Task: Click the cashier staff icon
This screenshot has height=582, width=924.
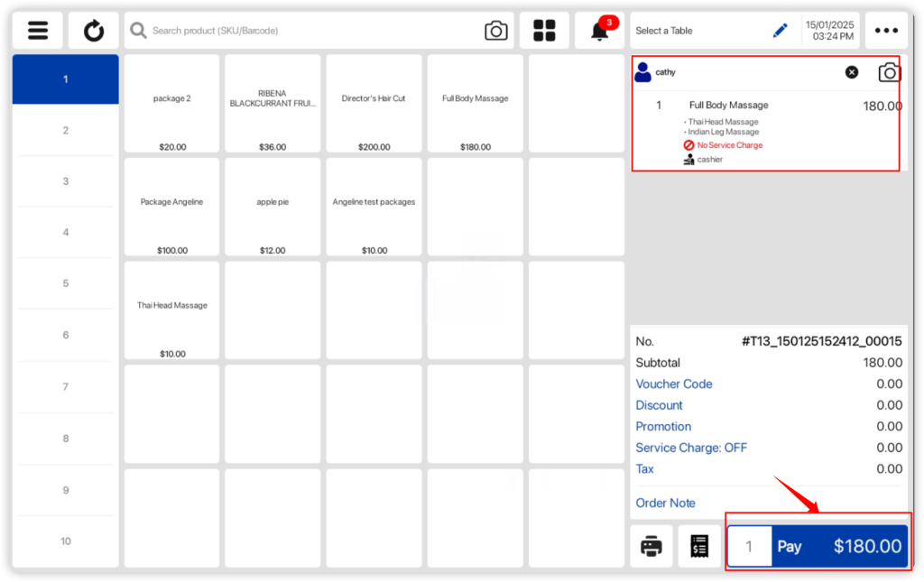Action: [688, 160]
